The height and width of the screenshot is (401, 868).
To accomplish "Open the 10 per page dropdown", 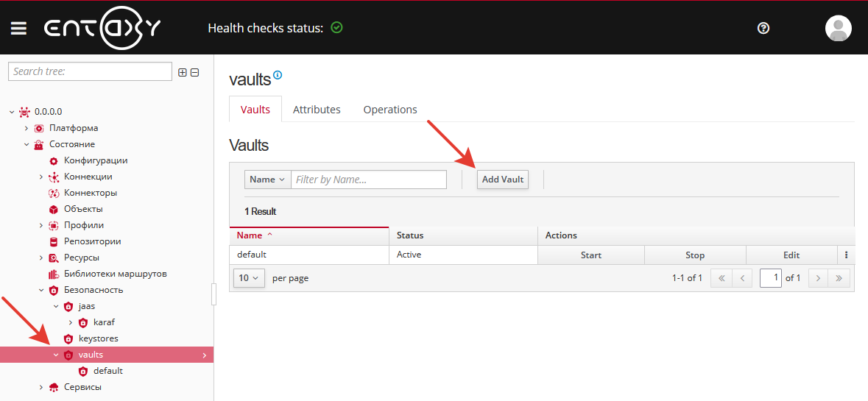I will (249, 278).
